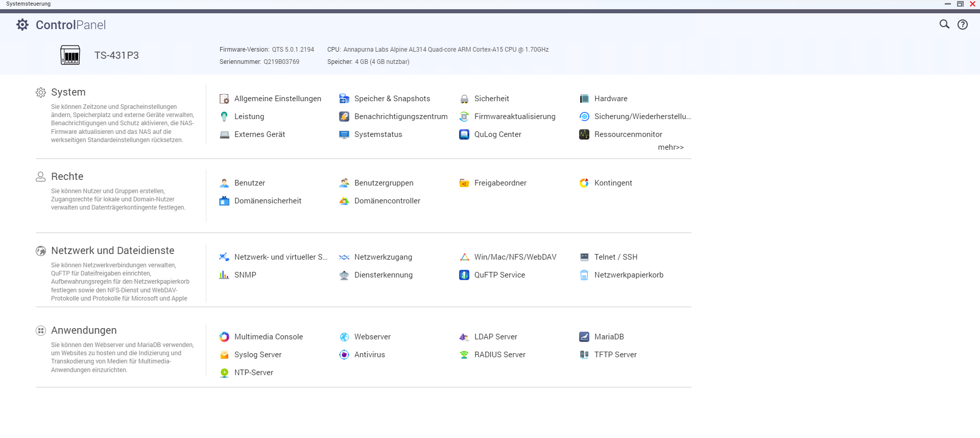Click the Kontingent pie chart icon
980x438 pixels.
click(x=584, y=183)
